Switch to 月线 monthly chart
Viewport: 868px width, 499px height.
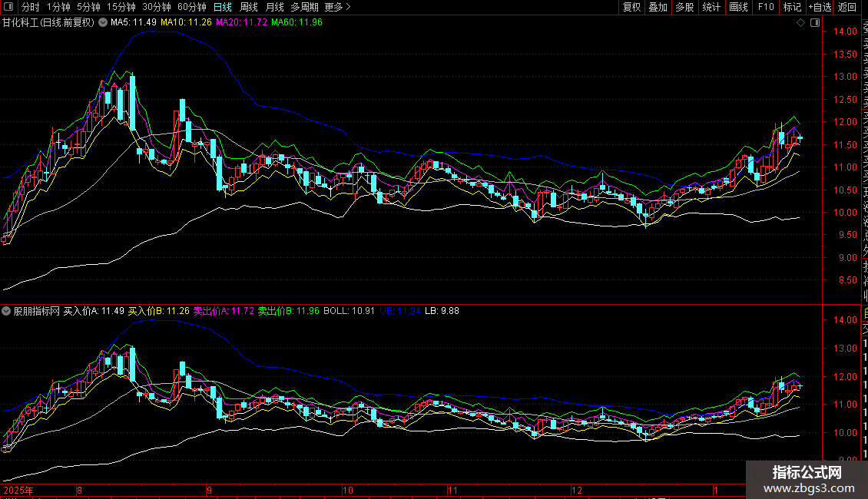(274, 7)
